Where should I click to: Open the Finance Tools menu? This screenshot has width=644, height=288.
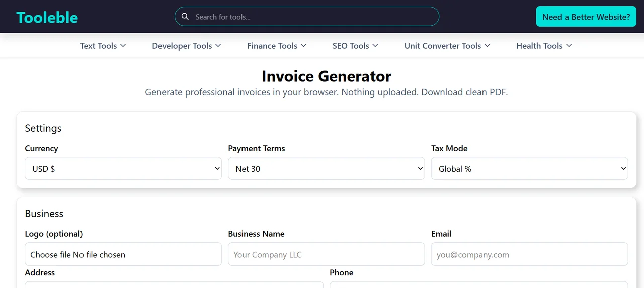277,46
